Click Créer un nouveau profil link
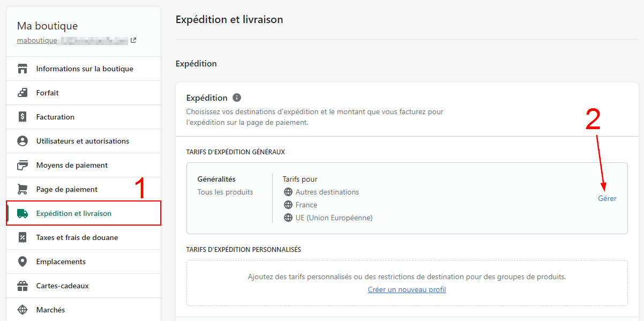The height and width of the screenshot is (321, 644). click(x=407, y=289)
